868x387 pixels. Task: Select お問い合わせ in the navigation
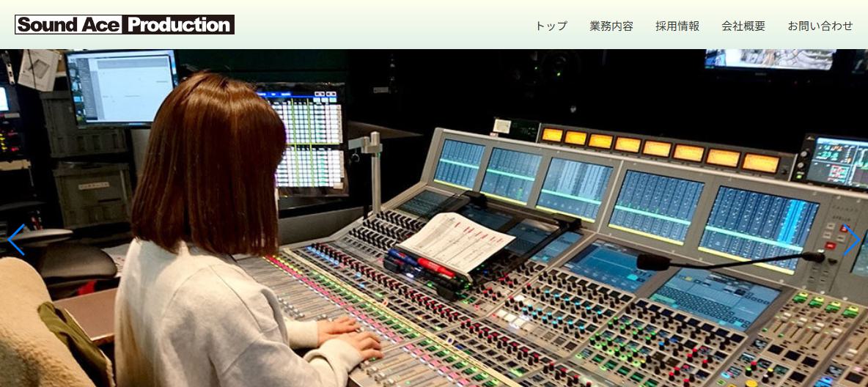point(820,26)
